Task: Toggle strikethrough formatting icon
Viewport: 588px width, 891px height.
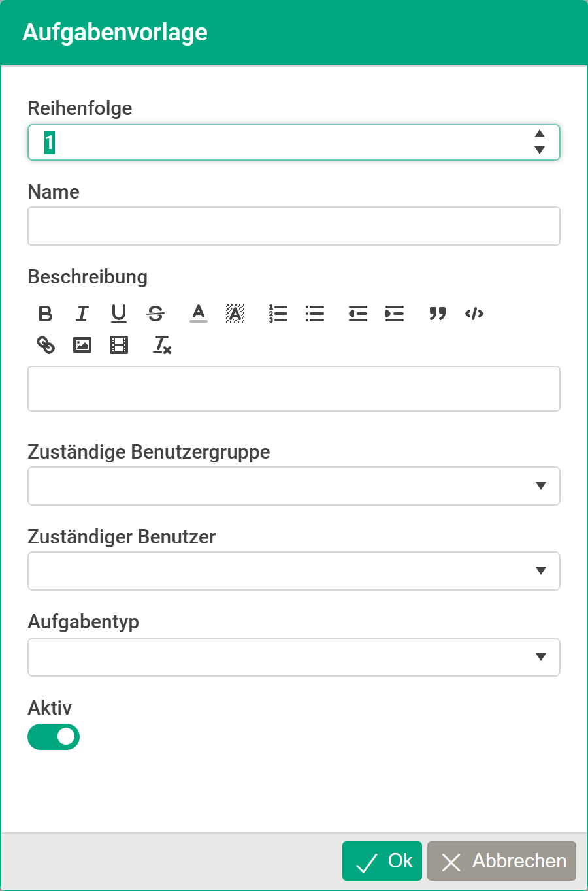Action: tap(155, 314)
